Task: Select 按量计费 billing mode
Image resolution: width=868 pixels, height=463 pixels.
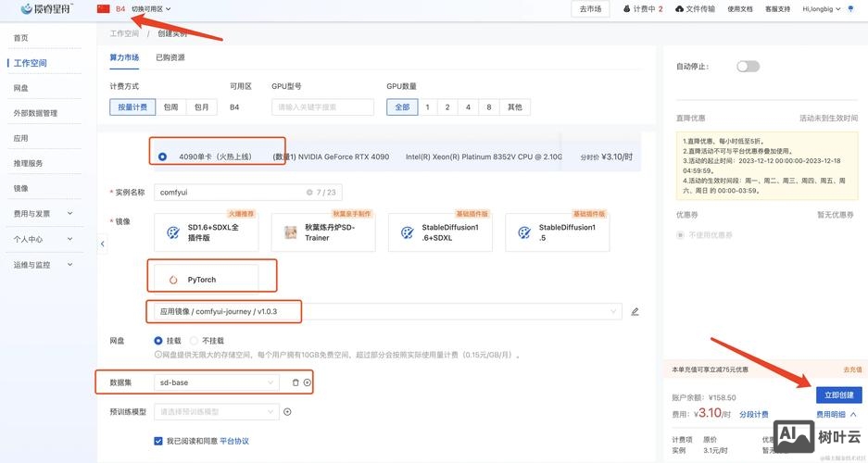Action: click(132, 107)
